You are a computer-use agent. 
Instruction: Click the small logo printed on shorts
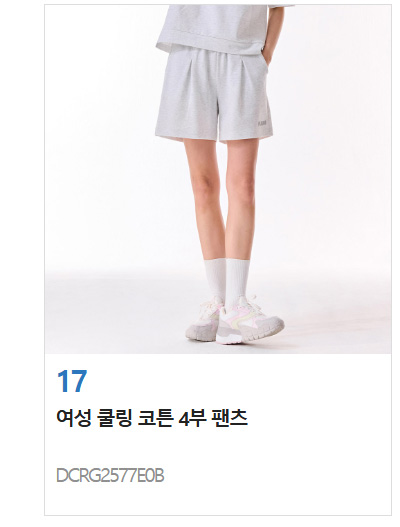[x=263, y=124]
